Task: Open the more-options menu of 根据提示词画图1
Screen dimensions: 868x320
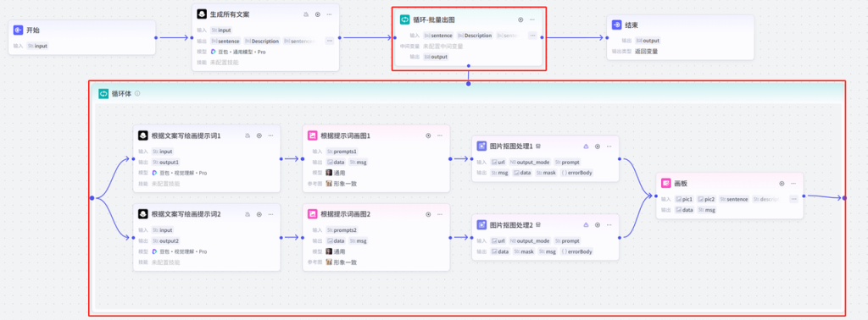Action: coord(440,135)
